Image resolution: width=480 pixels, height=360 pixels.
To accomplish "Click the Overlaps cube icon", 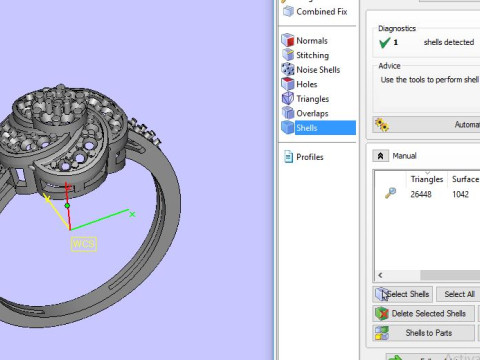I will pos(287,113).
